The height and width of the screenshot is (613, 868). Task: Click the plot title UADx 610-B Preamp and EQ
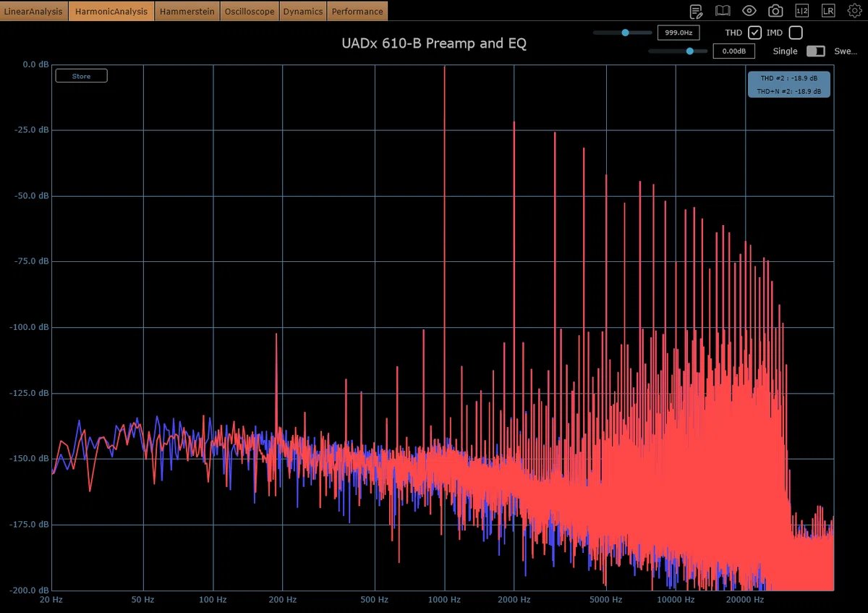(x=434, y=43)
